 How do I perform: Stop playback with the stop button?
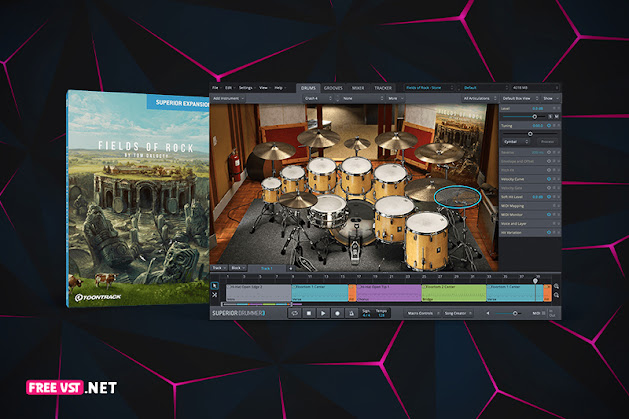point(309,313)
